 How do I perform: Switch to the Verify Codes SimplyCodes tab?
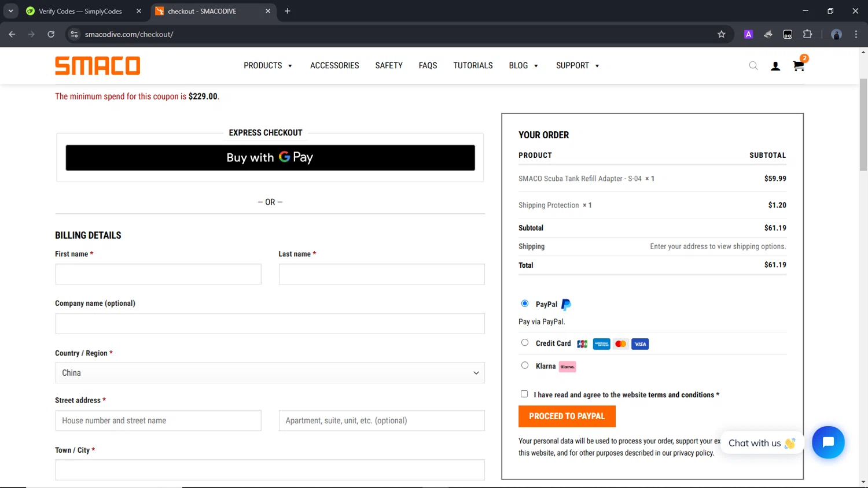(x=84, y=11)
